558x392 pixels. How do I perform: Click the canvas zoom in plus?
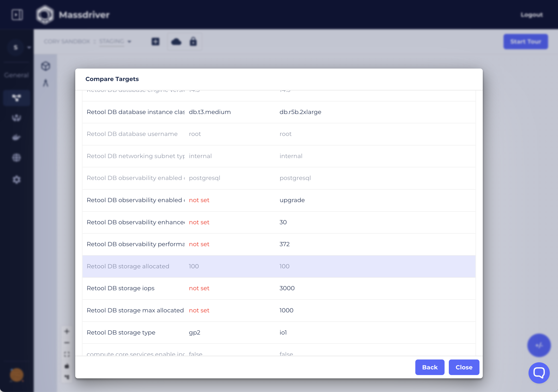coord(67,331)
